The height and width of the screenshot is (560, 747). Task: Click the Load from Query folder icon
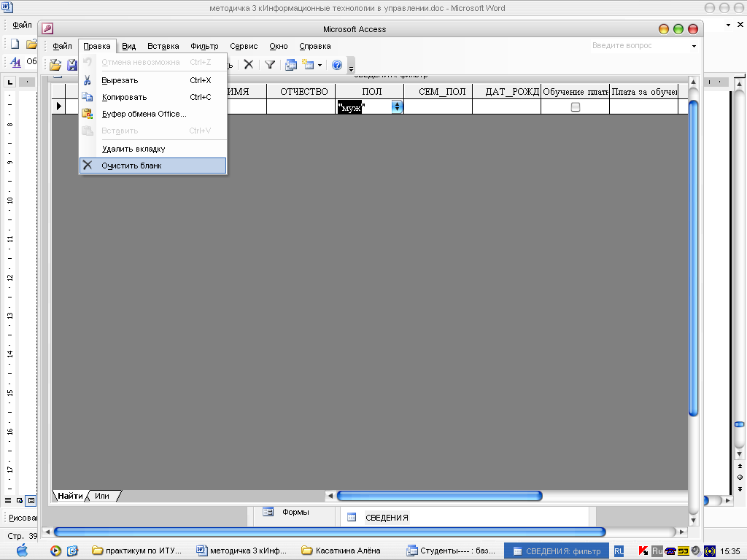(55, 65)
